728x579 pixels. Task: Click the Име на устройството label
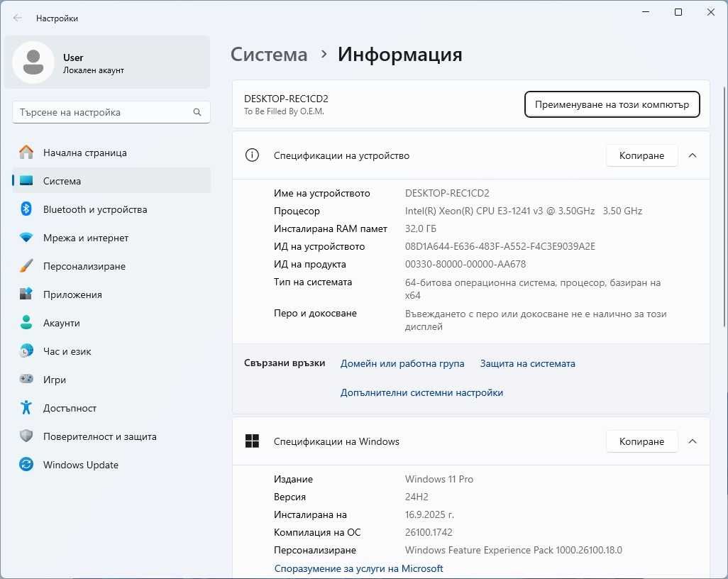321,193
